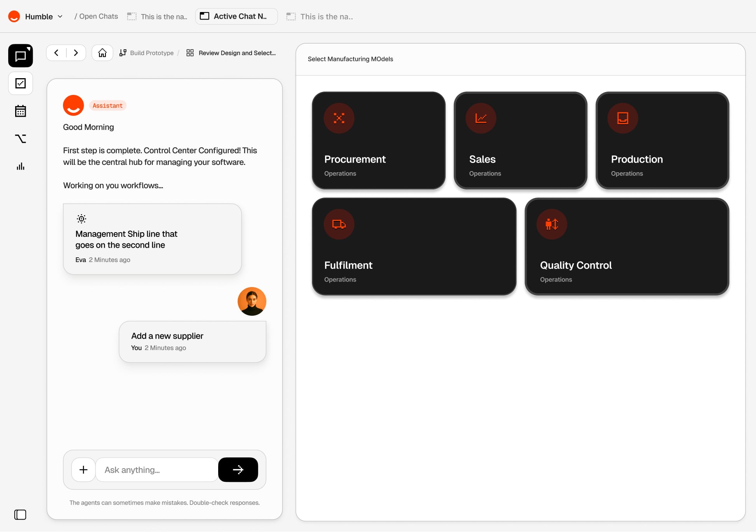The image size is (756, 532).
Task: Toggle the sidebar panel collapse icon
Action: [x=20, y=515]
